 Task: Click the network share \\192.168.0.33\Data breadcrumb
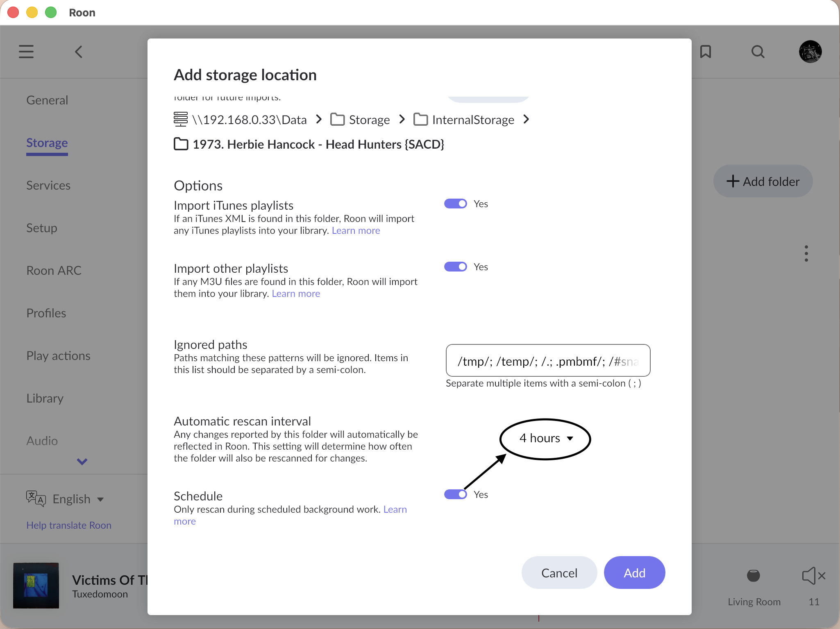click(249, 120)
